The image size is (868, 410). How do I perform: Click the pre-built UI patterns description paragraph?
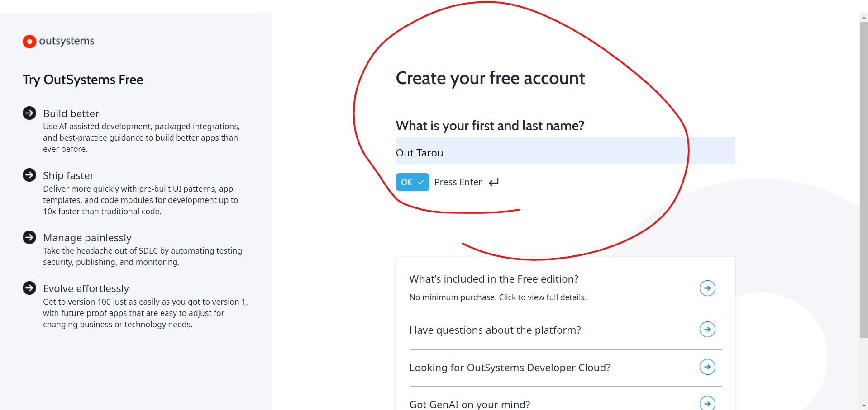pyautogui.click(x=140, y=200)
